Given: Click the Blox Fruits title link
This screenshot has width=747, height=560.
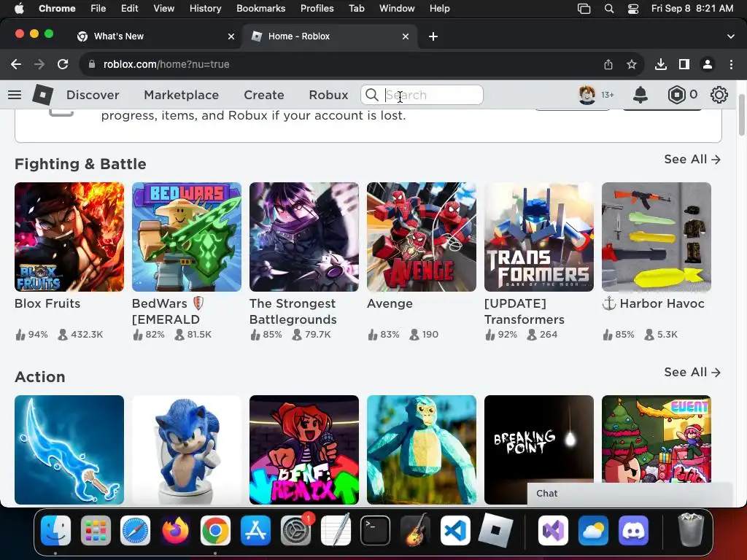Looking at the screenshot, I should pyautogui.click(x=47, y=303).
